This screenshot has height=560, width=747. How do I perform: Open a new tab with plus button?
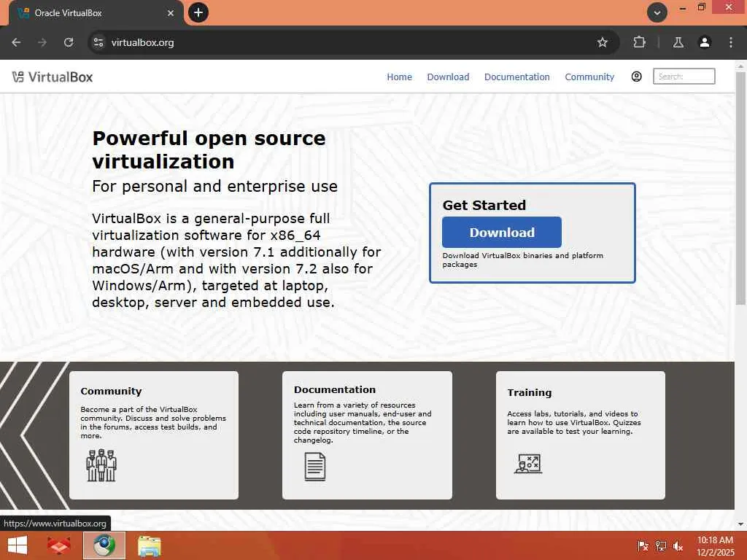(x=198, y=12)
